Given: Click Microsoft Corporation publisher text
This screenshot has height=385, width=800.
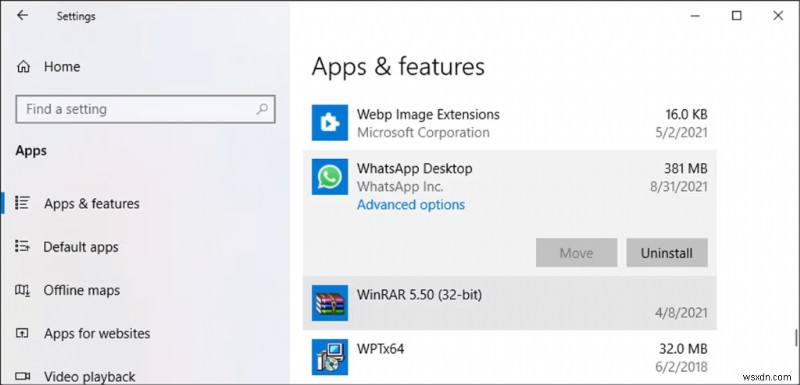Looking at the screenshot, I should click(x=423, y=133).
